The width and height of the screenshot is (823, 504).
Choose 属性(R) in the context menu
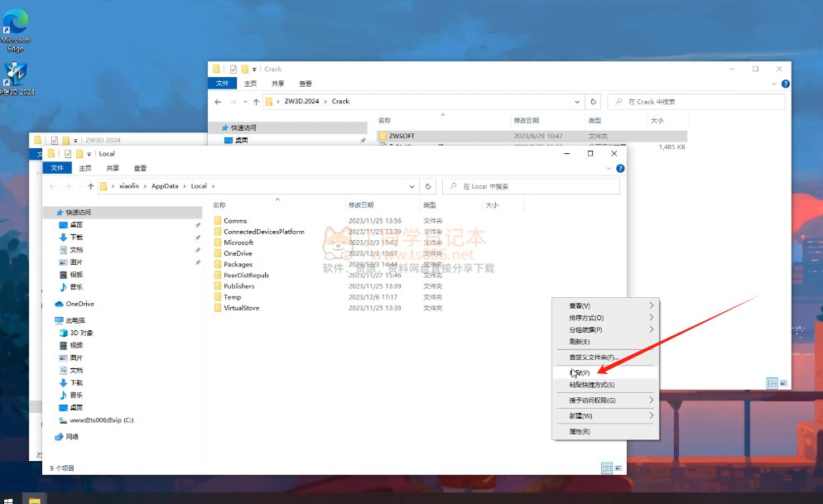point(580,431)
